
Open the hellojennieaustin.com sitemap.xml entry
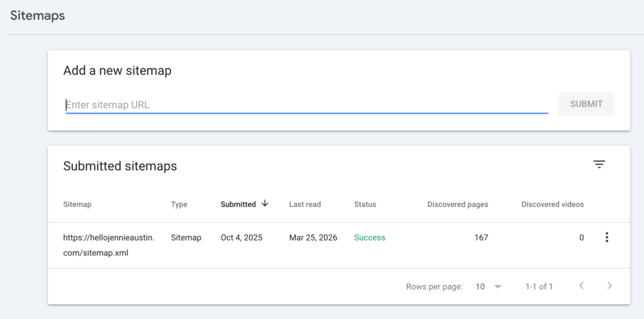[x=108, y=245]
